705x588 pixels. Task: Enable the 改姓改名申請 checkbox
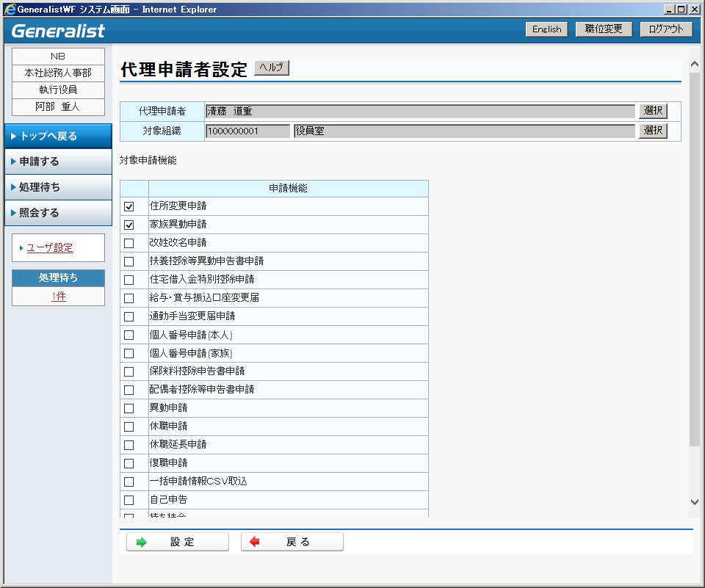129,243
